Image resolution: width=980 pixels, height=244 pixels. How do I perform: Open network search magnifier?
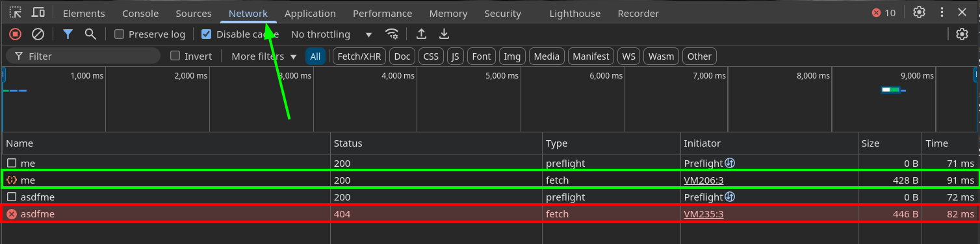click(x=90, y=34)
